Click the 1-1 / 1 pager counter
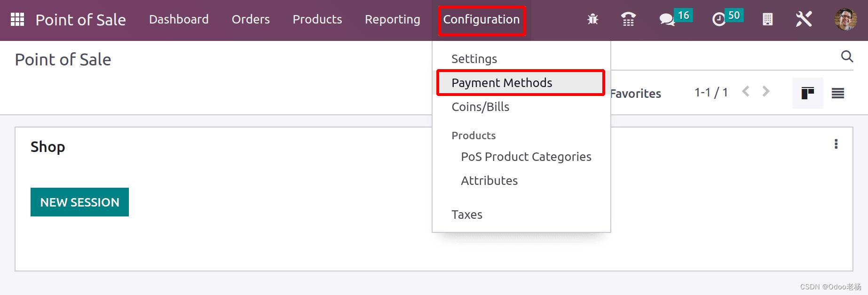Viewport: 868px width, 295px height. [711, 92]
